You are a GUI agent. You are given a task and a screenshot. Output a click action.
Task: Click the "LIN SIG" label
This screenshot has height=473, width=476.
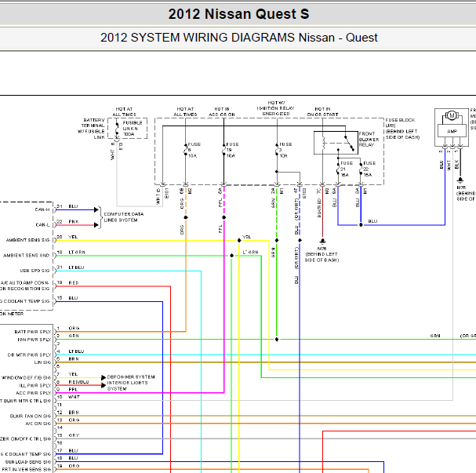42,362
